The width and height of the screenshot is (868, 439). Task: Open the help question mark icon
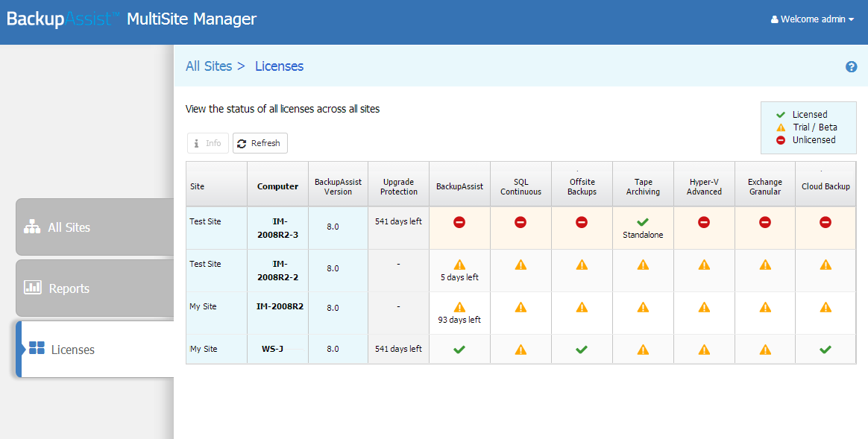[852, 67]
